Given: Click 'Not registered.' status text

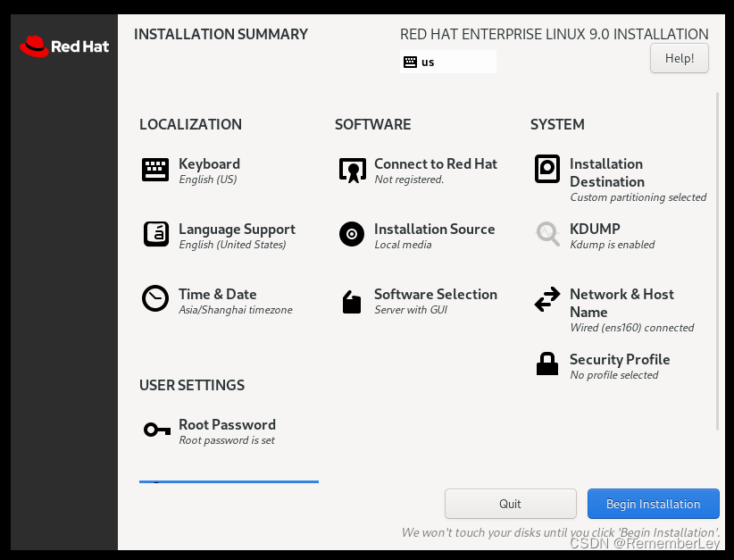Looking at the screenshot, I should pos(409,180).
